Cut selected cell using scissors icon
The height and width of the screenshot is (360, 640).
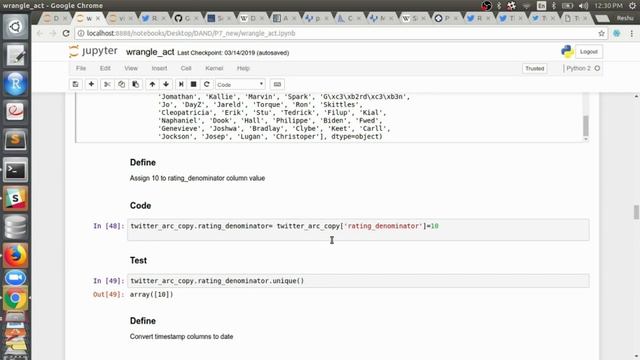[x=107, y=84]
